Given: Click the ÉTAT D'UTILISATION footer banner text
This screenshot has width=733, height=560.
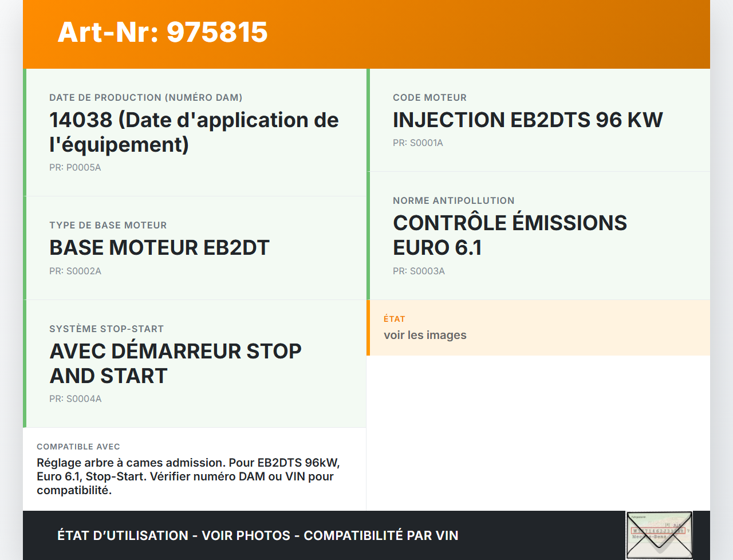Looking at the screenshot, I should [258, 535].
